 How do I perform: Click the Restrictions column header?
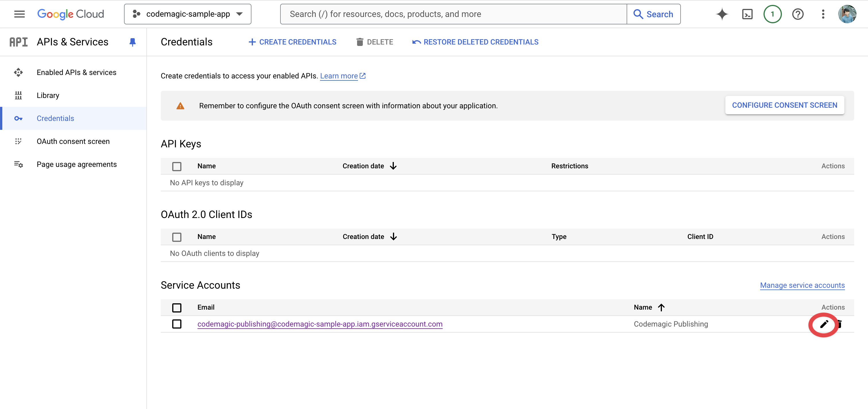(x=569, y=166)
